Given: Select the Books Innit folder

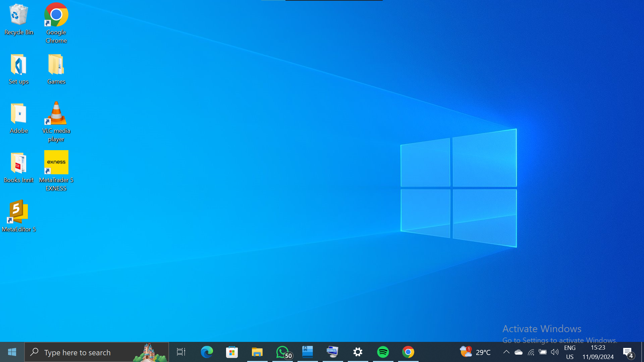Looking at the screenshot, I should [19, 167].
